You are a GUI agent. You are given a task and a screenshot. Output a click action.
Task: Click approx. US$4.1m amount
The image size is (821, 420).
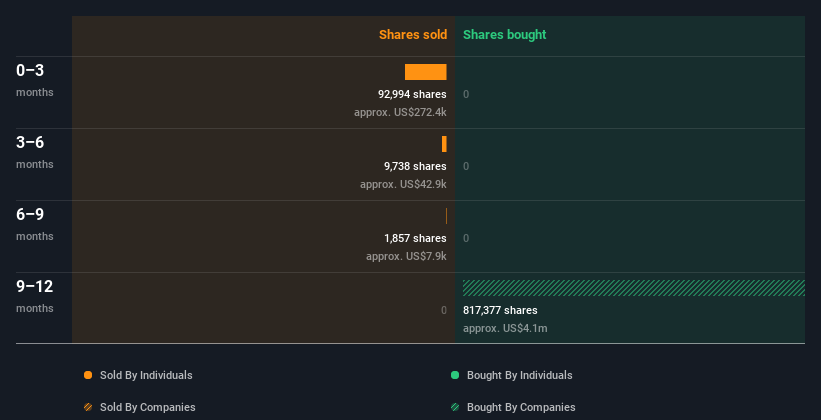[x=505, y=328]
